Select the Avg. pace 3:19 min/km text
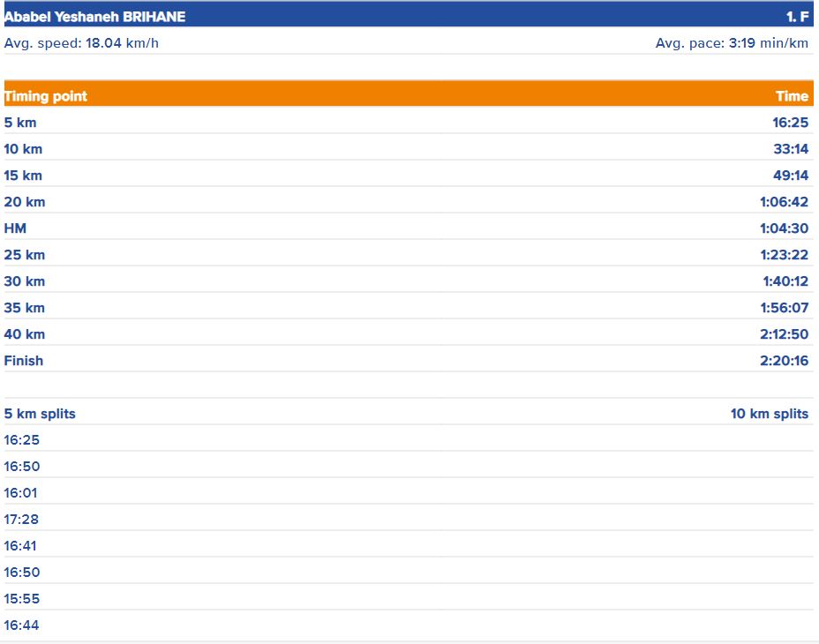819x644 pixels. click(732, 43)
